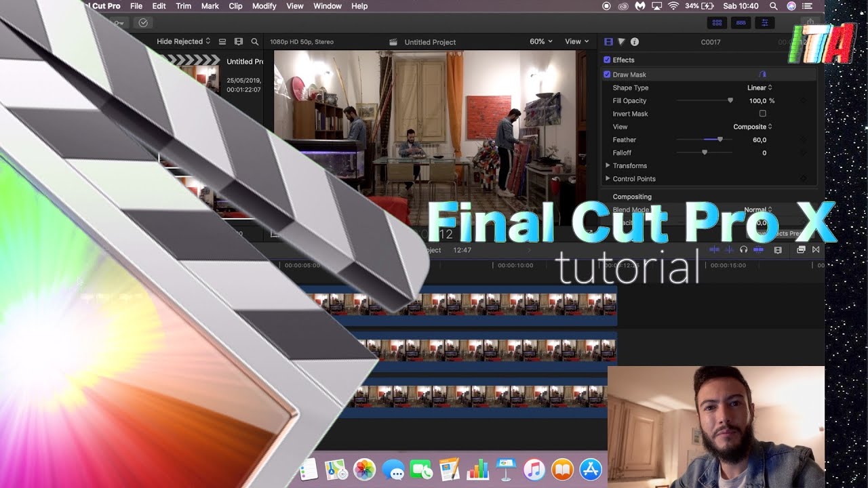
Task: Toggle timeline skimming icon
Action: pyautogui.click(x=714, y=249)
